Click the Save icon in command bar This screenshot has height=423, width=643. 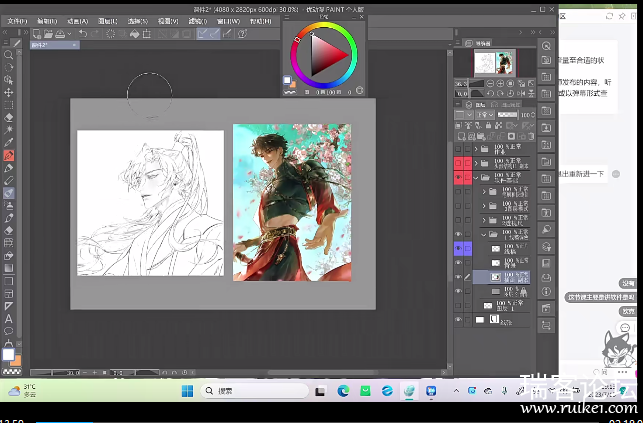click(60, 34)
